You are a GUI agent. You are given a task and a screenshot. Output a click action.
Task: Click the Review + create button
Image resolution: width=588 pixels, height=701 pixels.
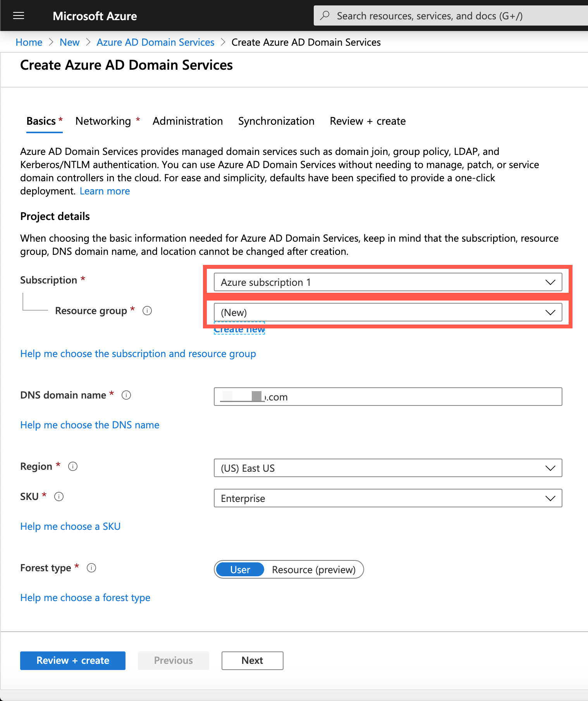[x=73, y=661]
